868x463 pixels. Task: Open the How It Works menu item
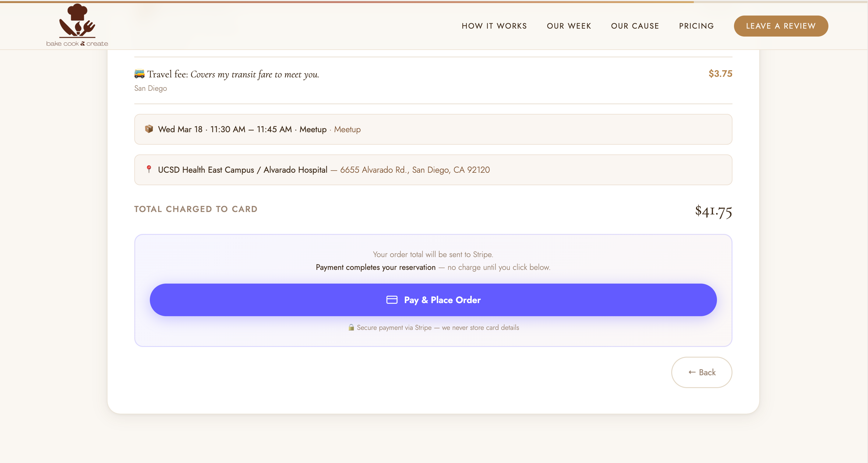tap(494, 26)
